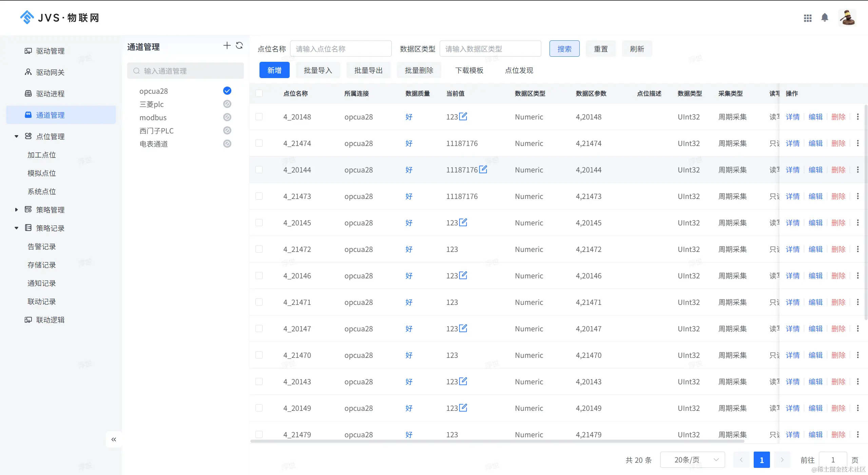Refresh the channel management list icon

pos(239,45)
